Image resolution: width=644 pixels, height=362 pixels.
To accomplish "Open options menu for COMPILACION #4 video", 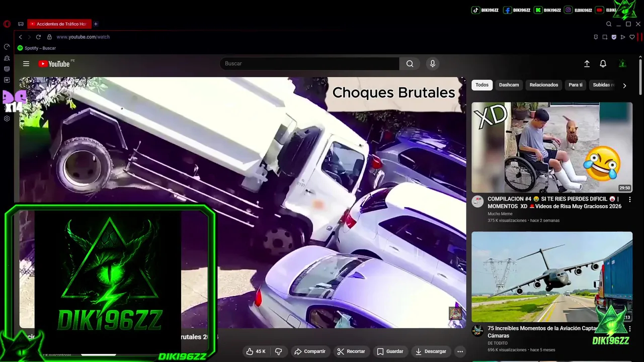I will (629, 200).
